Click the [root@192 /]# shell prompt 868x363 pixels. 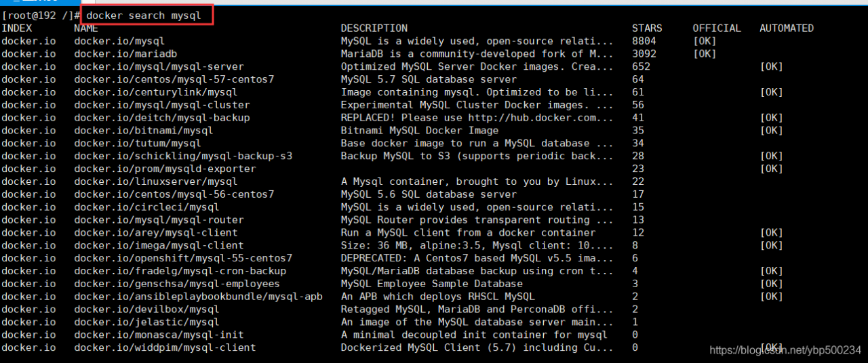[x=41, y=15]
